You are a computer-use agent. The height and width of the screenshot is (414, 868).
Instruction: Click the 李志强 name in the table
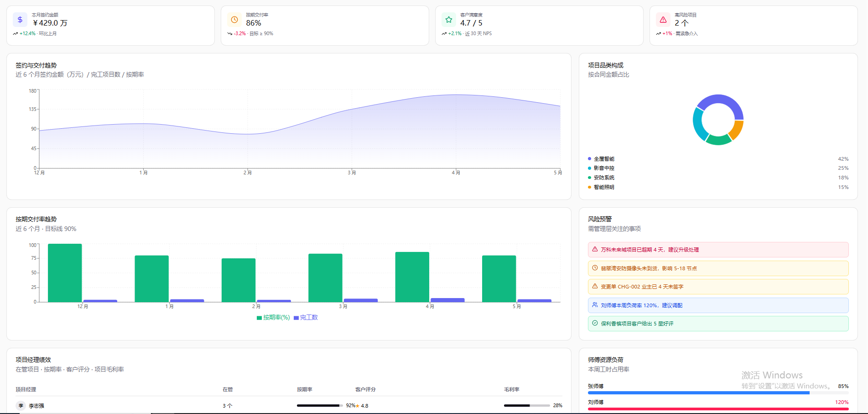[x=36, y=406]
